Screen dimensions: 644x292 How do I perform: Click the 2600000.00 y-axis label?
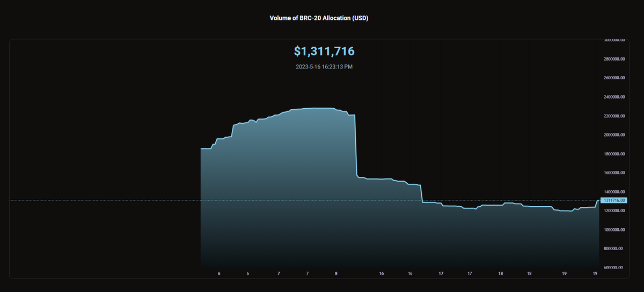(x=614, y=78)
